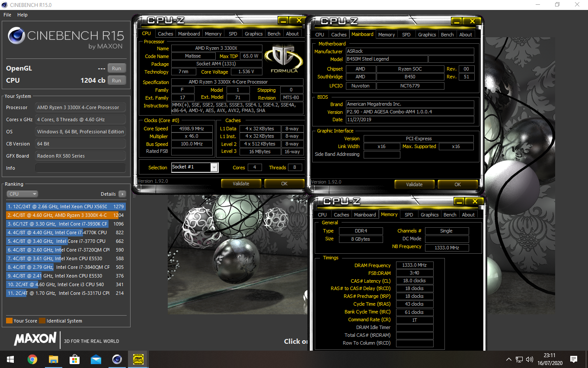Click the Cinebench title bar app icon
Screen dimensions: 588x368
coord(5,4)
